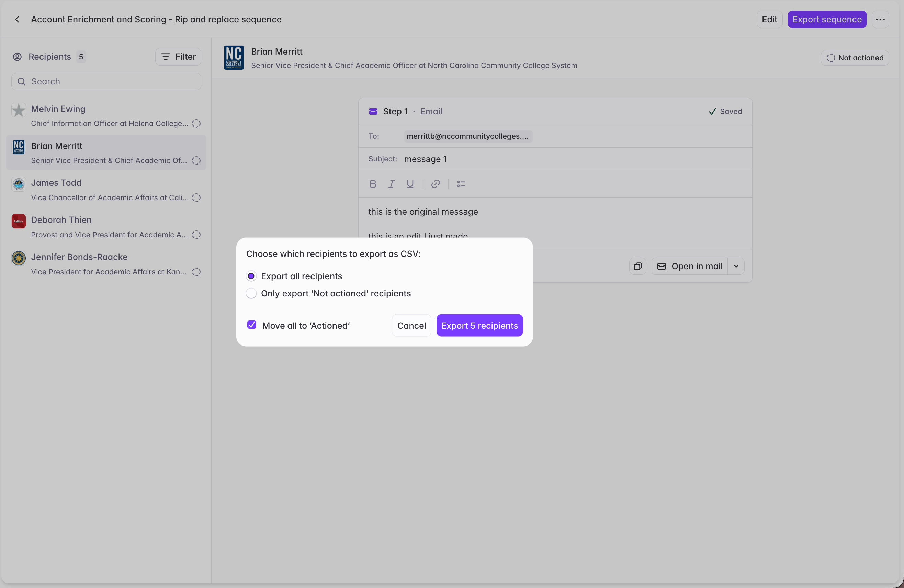Open the Filter options
904x588 pixels.
pos(178,57)
